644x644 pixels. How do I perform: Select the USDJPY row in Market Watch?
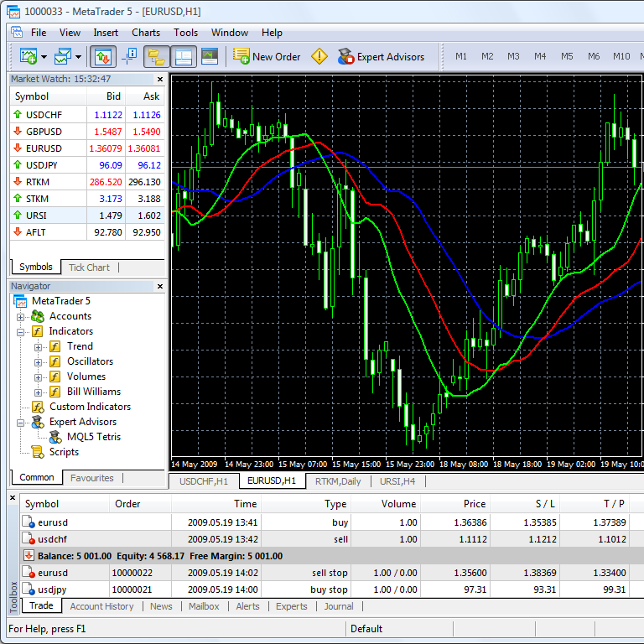(49, 165)
